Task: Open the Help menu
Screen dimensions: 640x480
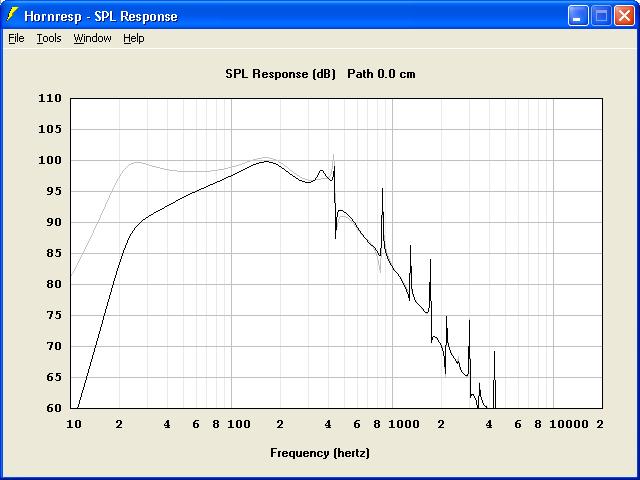Action: [134, 38]
